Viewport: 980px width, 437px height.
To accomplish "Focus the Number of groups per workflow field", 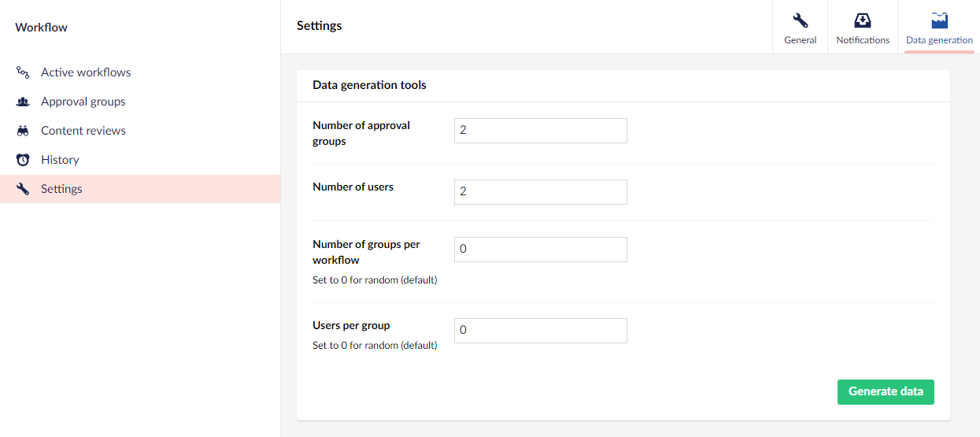I will click(x=541, y=250).
